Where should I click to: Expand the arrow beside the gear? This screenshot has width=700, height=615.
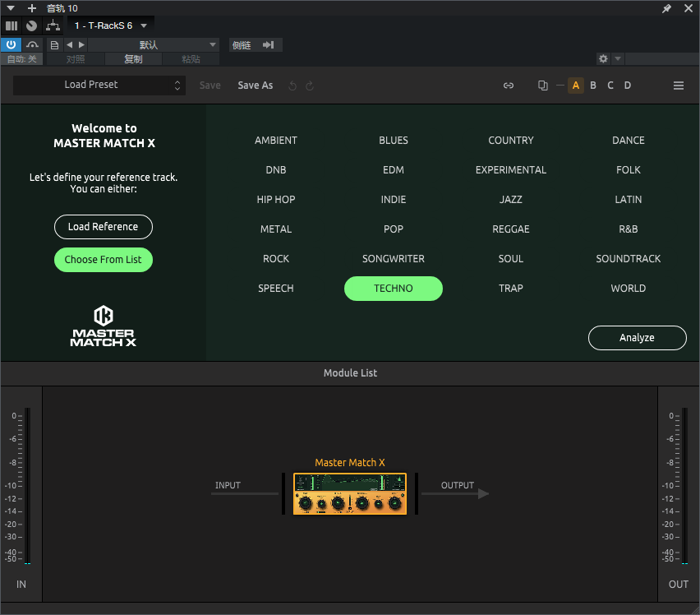click(618, 58)
